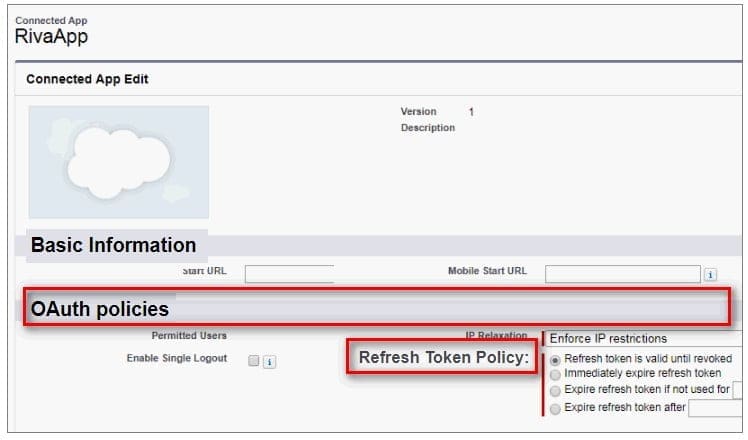748x440 pixels.
Task: Pick the 'Expire refresh token after' radio button
Action: 556,408
